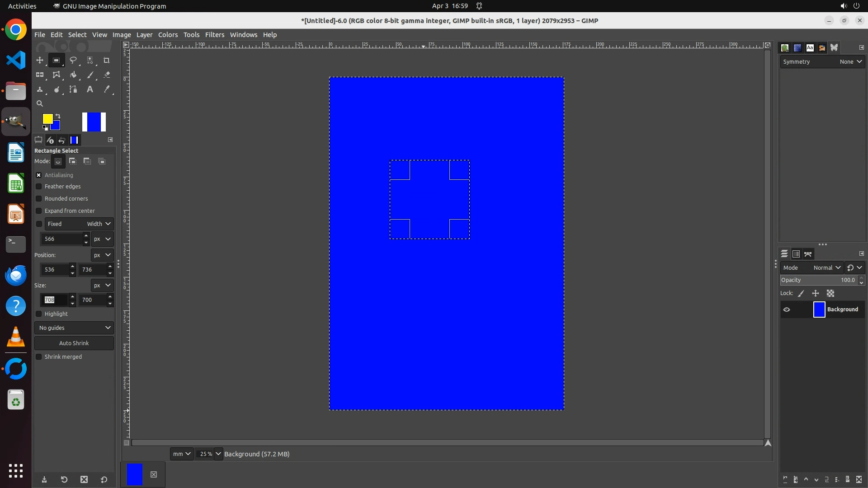Click the Auto Shrink button
Image resolution: width=868 pixels, height=488 pixels.
tap(74, 343)
